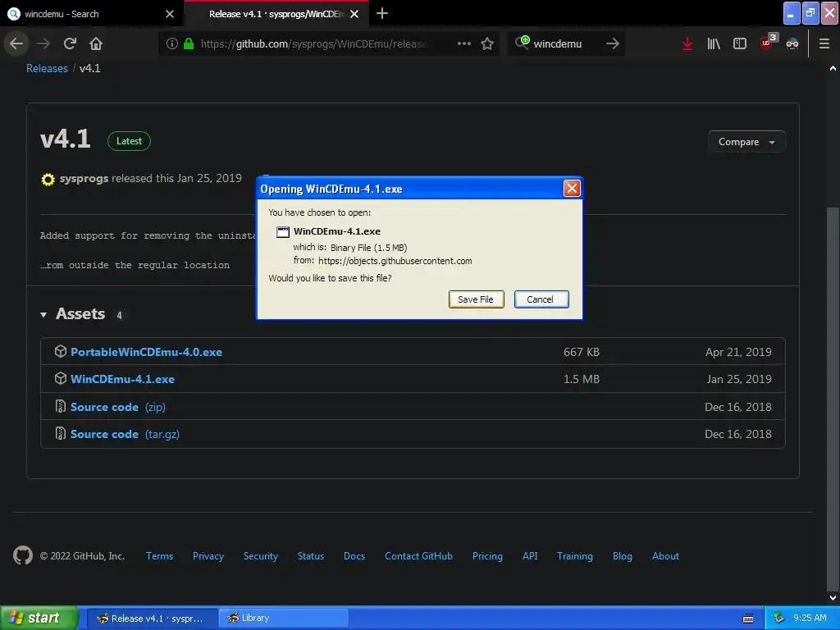Open the hamburger application menu
The image size is (840, 630).
click(824, 44)
